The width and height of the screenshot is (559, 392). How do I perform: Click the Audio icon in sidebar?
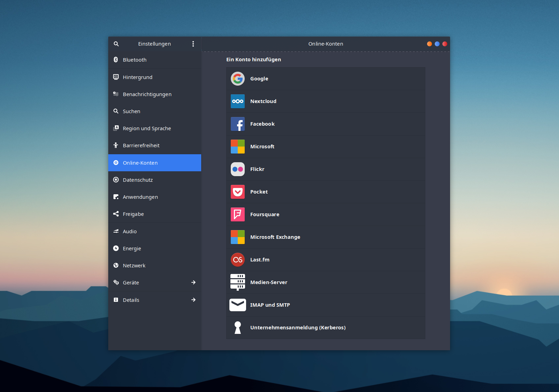(116, 231)
